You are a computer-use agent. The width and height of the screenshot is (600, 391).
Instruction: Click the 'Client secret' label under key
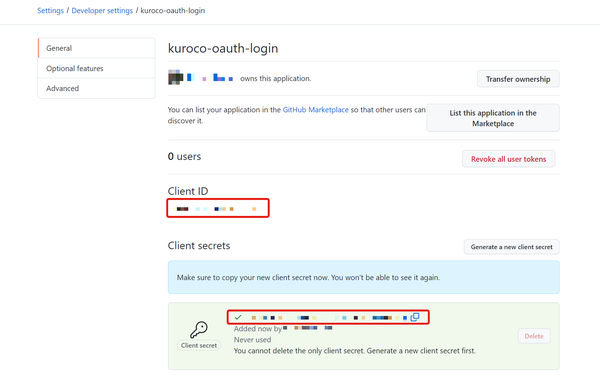pyautogui.click(x=199, y=345)
